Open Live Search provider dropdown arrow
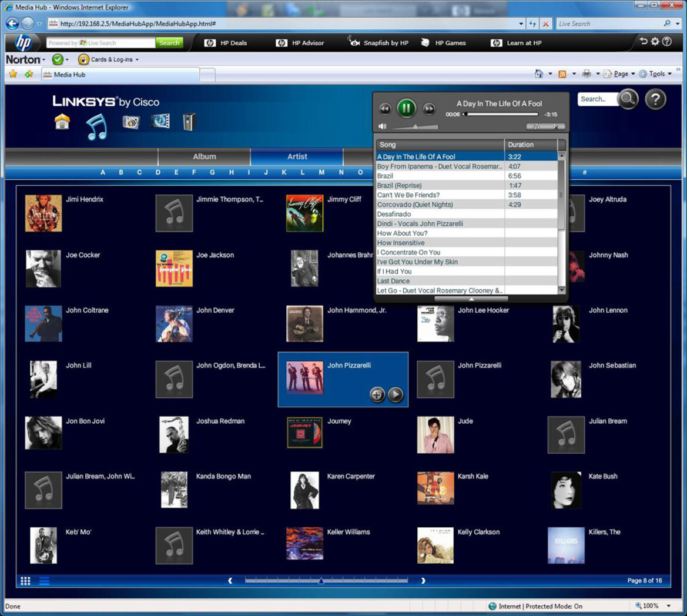 678,24
